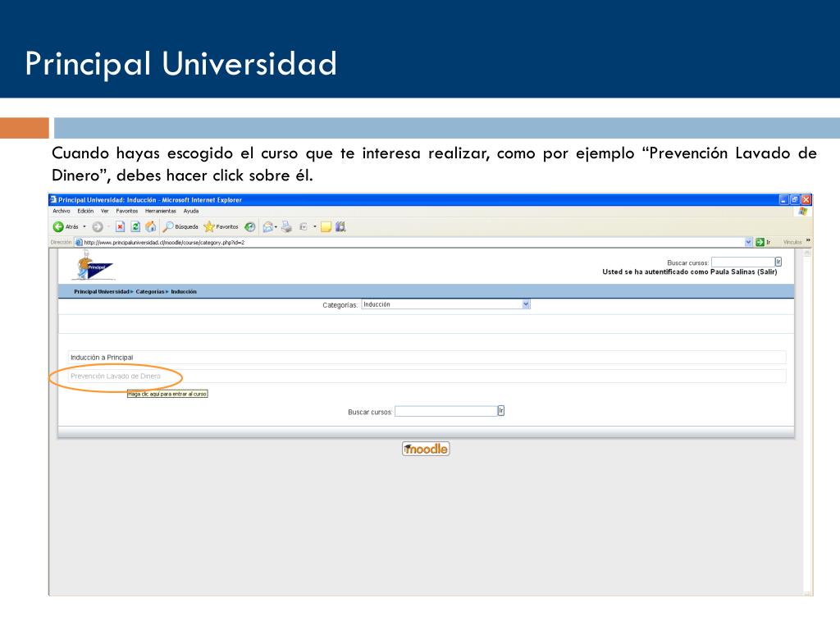
Task: Expand the address bar dropdown arrow
Action: point(748,242)
